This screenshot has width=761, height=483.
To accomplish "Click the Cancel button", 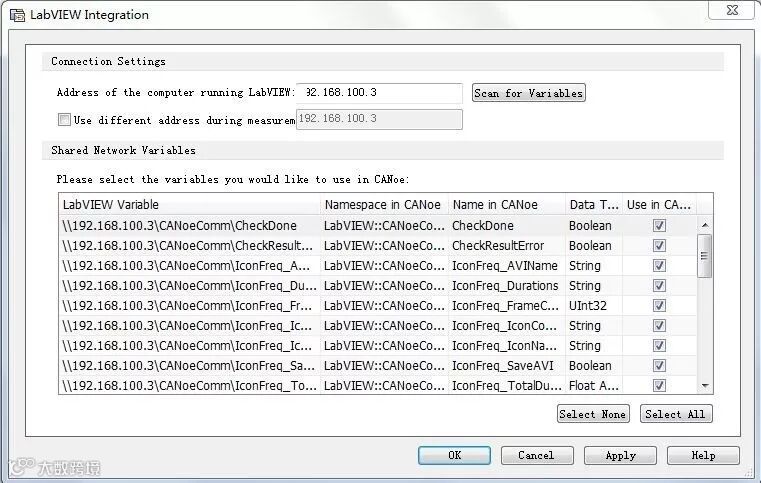I will point(537,455).
